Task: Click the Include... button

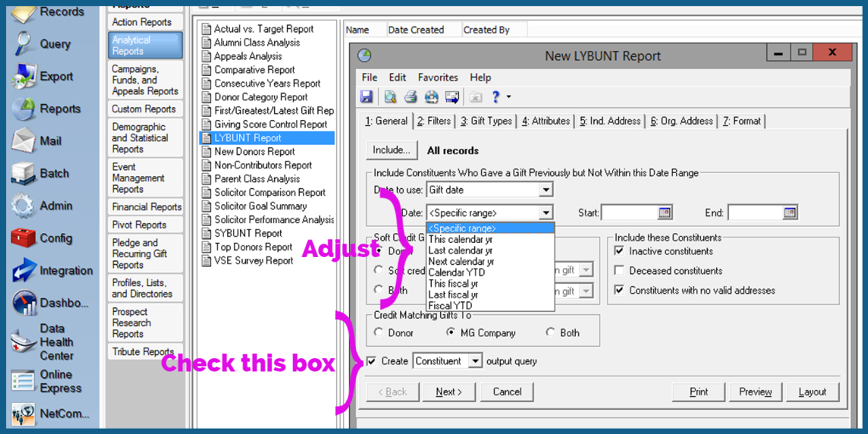Action: [392, 151]
